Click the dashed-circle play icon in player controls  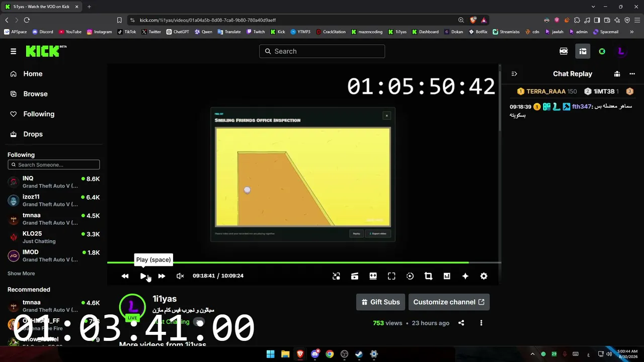pyautogui.click(x=410, y=276)
